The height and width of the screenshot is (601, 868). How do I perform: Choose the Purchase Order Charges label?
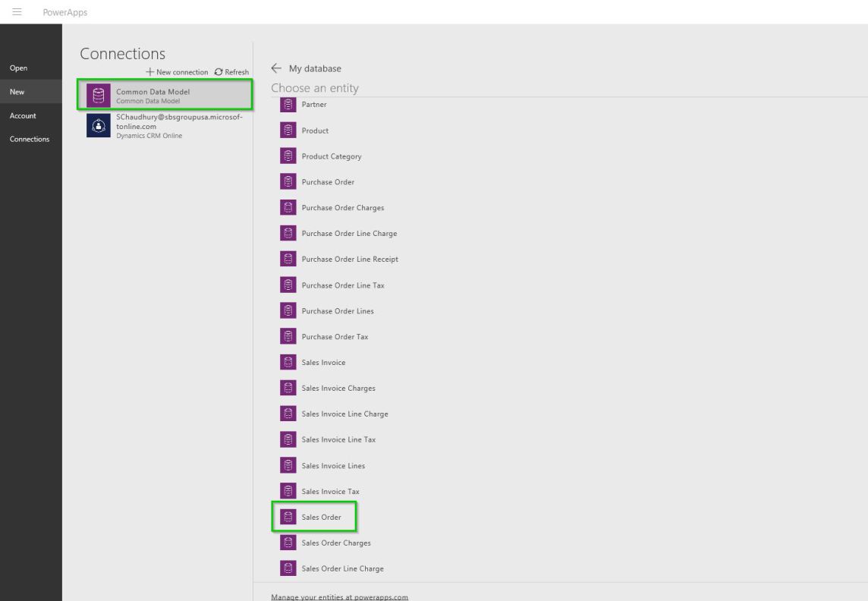[343, 207]
